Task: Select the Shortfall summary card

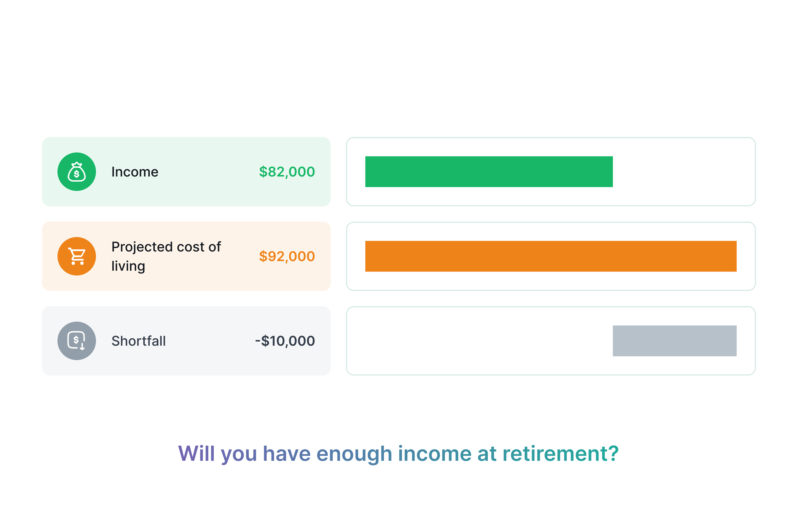Action: point(186,341)
